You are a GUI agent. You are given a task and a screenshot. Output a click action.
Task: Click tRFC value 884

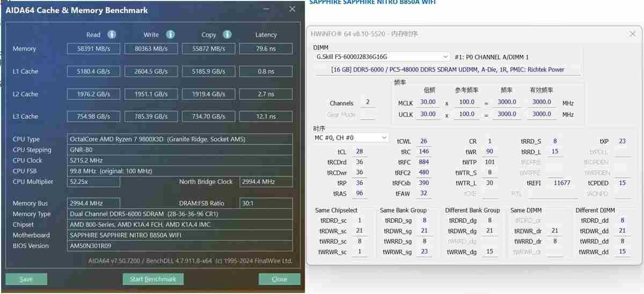point(423,162)
